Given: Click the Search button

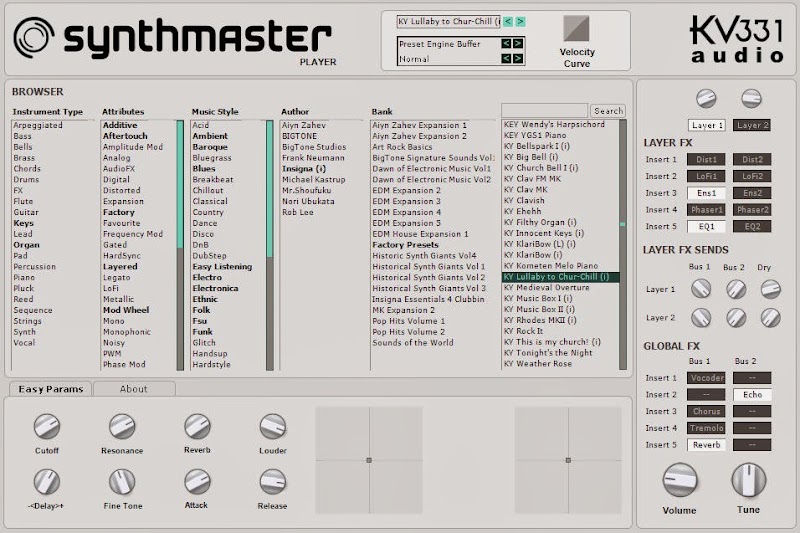Looking at the screenshot, I should [x=608, y=111].
